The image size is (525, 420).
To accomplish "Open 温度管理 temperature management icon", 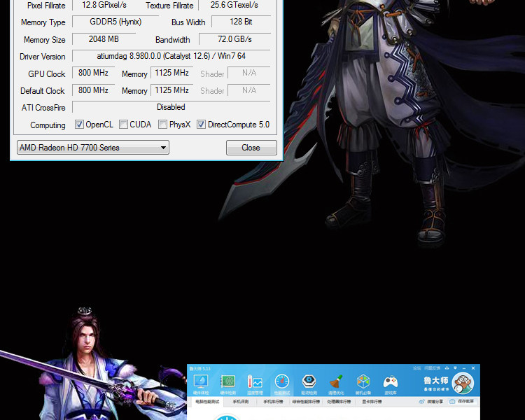I will coord(255,384).
